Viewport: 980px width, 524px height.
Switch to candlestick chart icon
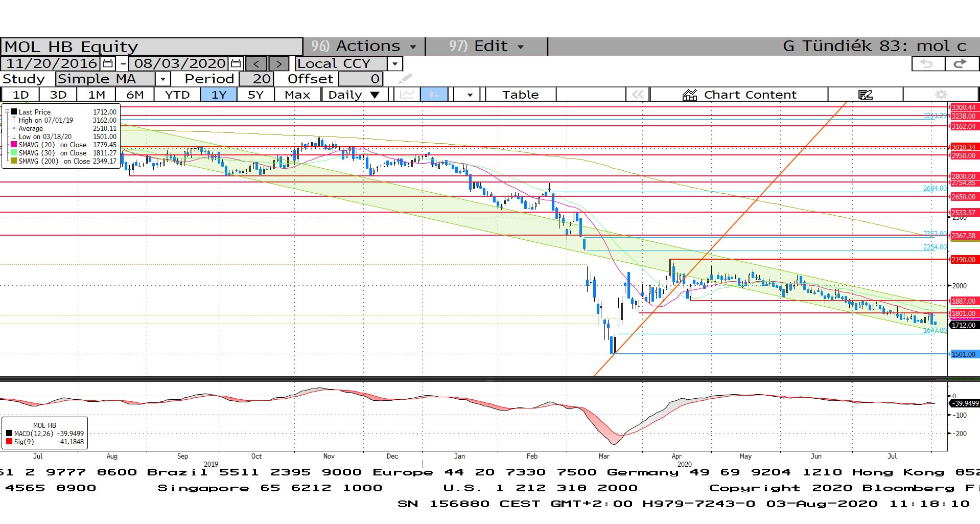point(434,95)
